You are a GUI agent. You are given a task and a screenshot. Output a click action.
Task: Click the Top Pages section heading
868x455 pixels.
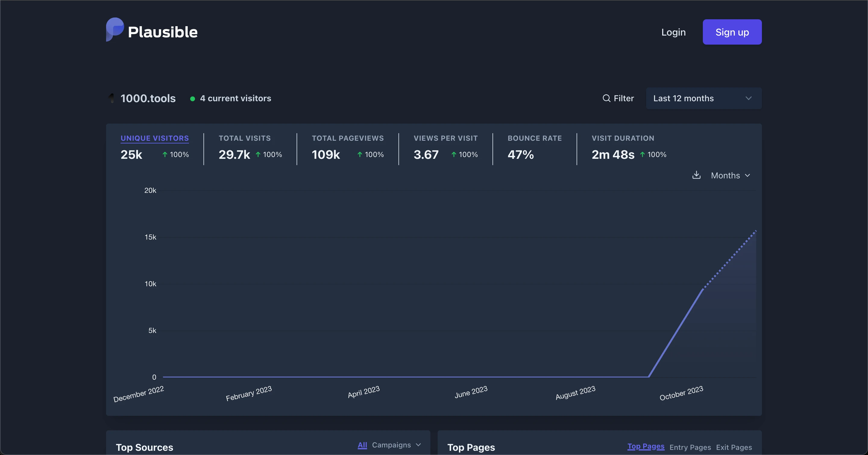coord(471,447)
